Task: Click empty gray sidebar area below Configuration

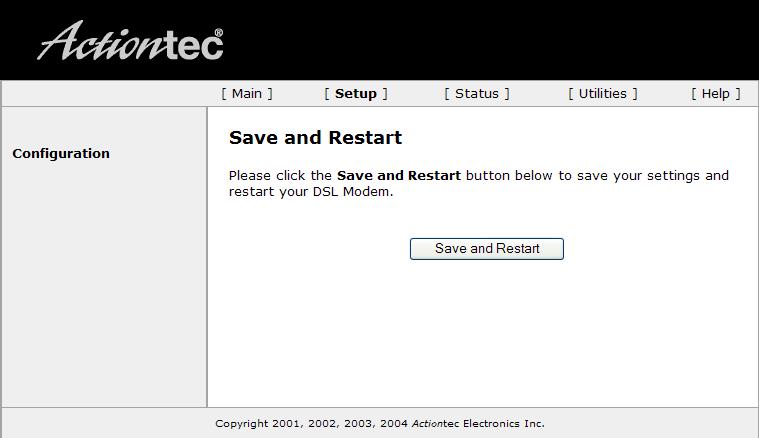Action: pyautogui.click(x=104, y=286)
